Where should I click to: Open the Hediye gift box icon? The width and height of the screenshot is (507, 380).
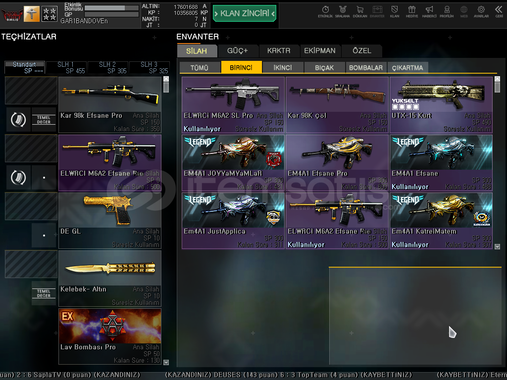412,11
